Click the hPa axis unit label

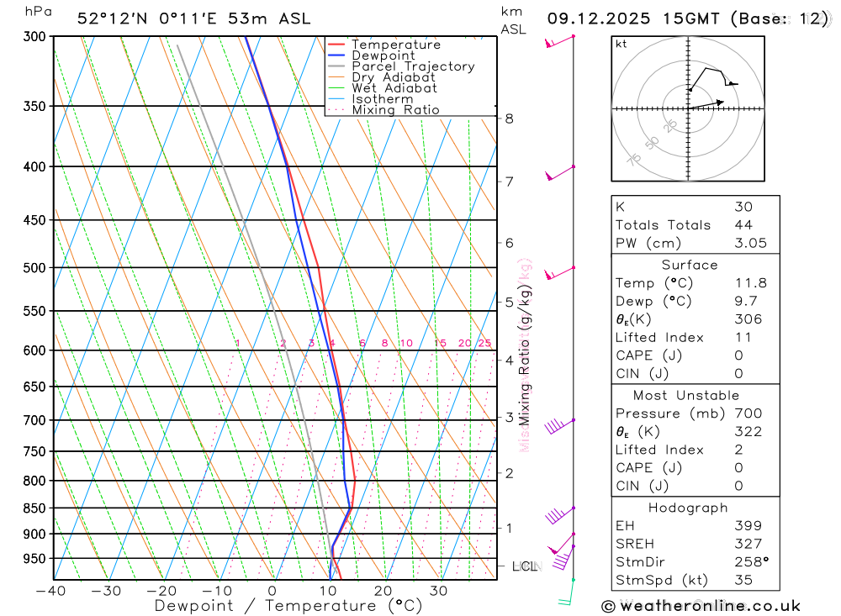[38, 12]
